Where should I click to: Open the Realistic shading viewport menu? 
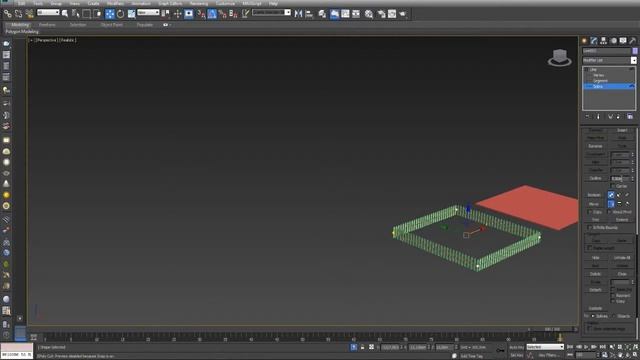coord(67,40)
